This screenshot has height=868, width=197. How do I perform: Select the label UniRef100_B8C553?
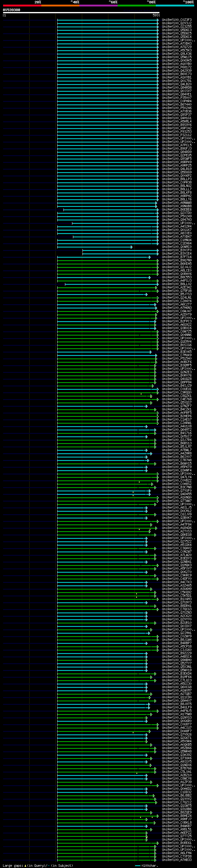pos(177,277)
